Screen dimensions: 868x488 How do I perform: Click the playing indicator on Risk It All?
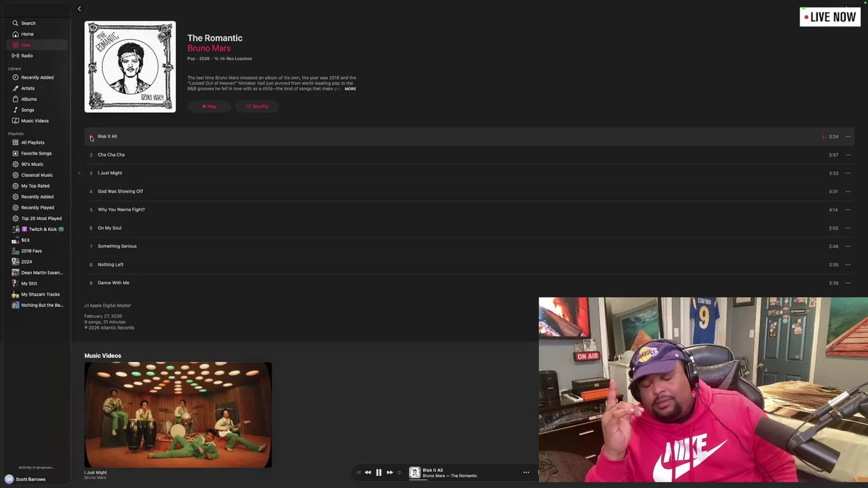(x=91, y=138)
